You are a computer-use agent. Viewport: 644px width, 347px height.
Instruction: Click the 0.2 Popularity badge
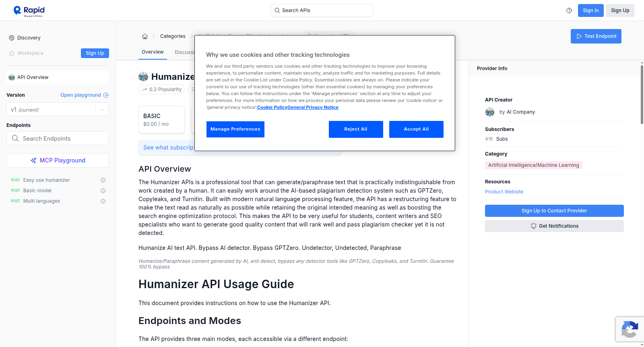click(161, 89)
